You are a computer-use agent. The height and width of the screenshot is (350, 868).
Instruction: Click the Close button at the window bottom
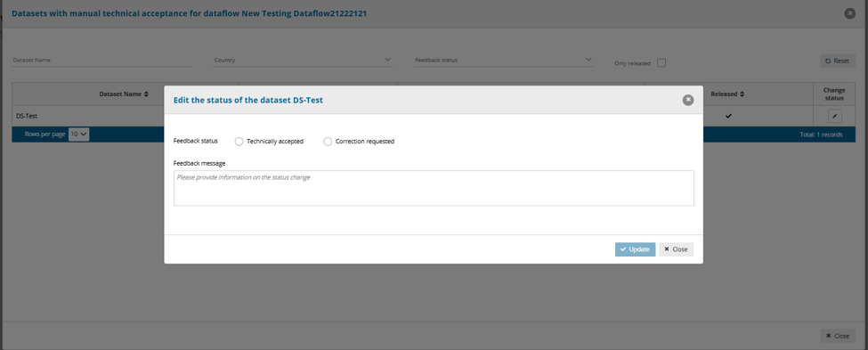pos(837,336)
